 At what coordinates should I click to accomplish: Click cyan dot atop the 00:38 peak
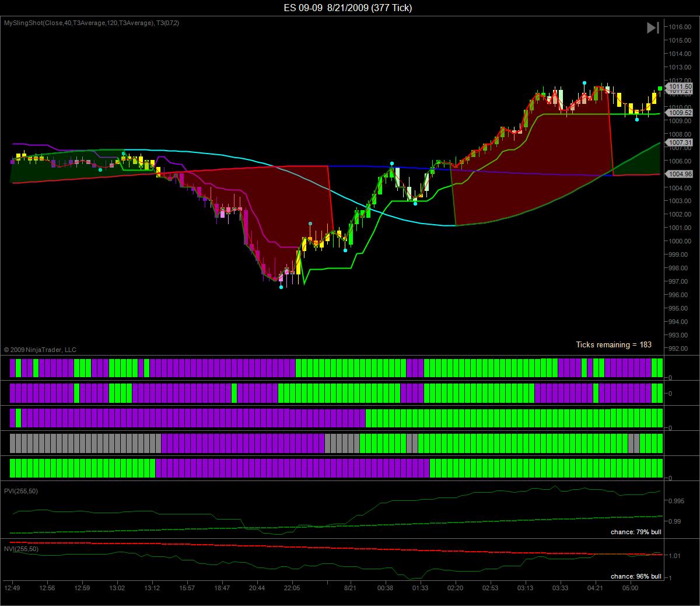[x=392, y=163]
